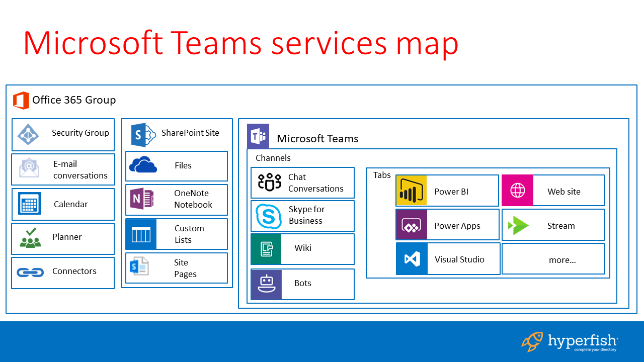The height and width of the screenshot is (362, 644).
Task: Select the 'Bots' text label
Action: 303,283
